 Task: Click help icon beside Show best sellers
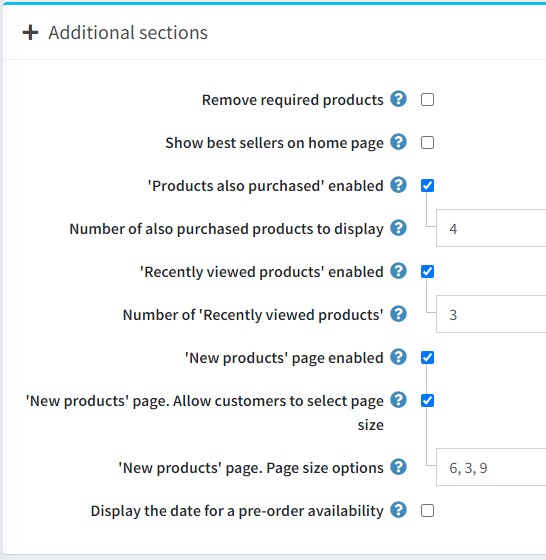398,142
